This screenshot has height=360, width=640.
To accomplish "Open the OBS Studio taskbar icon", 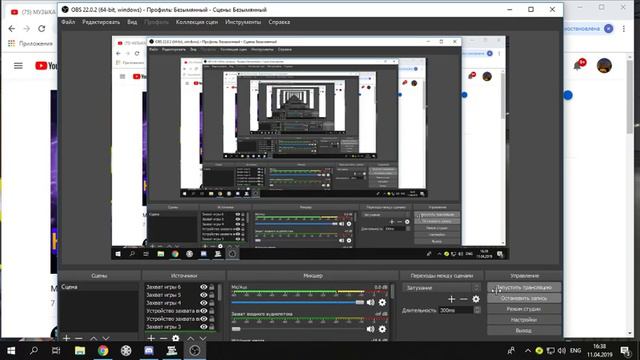I will (x=195, y=351).
